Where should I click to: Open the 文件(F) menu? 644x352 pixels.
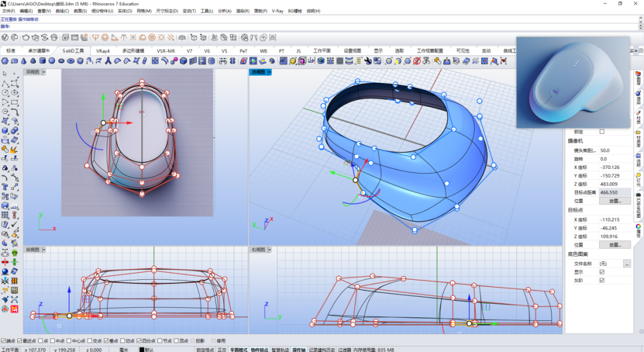(x=8, y=11)
